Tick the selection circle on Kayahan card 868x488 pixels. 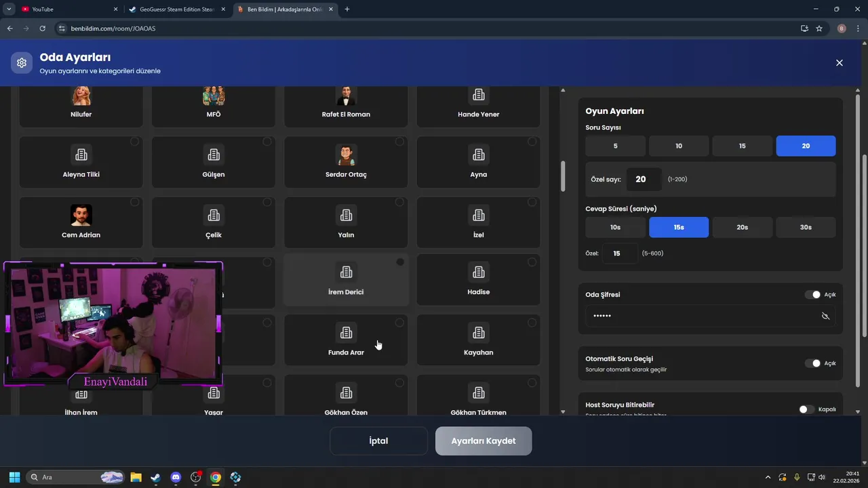click(532, 323)
